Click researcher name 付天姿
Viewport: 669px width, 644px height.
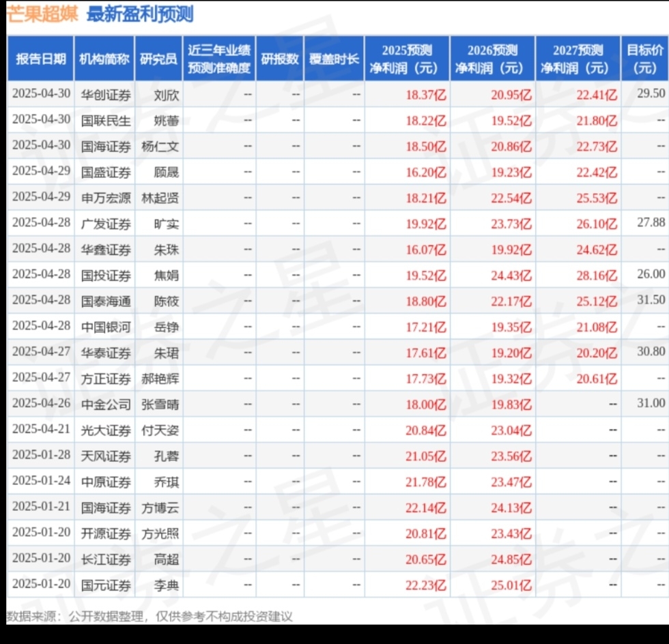coord(160,430)
